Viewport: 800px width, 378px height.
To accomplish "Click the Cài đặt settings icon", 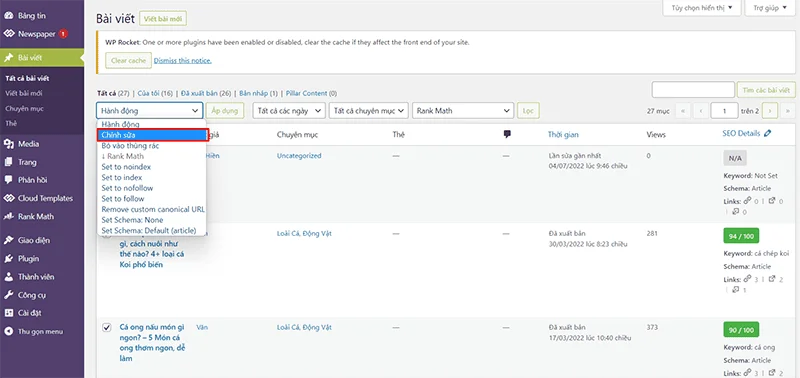I will 8,313.
